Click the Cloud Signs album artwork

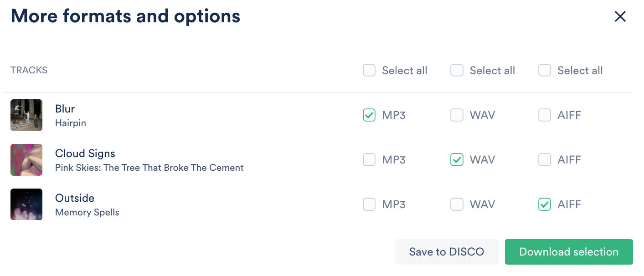pyautogui.click(x=26, y=160)
